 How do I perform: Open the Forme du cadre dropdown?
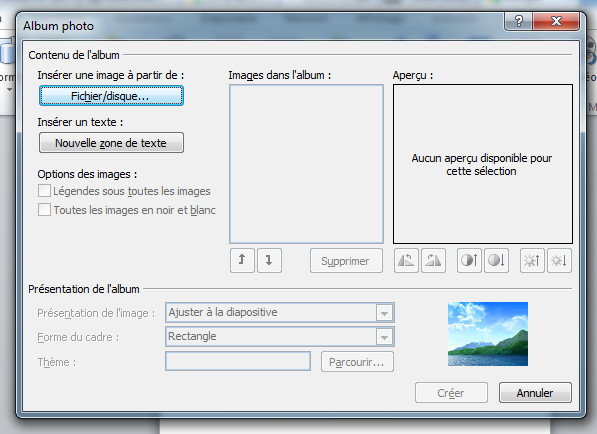coord(384,337)
